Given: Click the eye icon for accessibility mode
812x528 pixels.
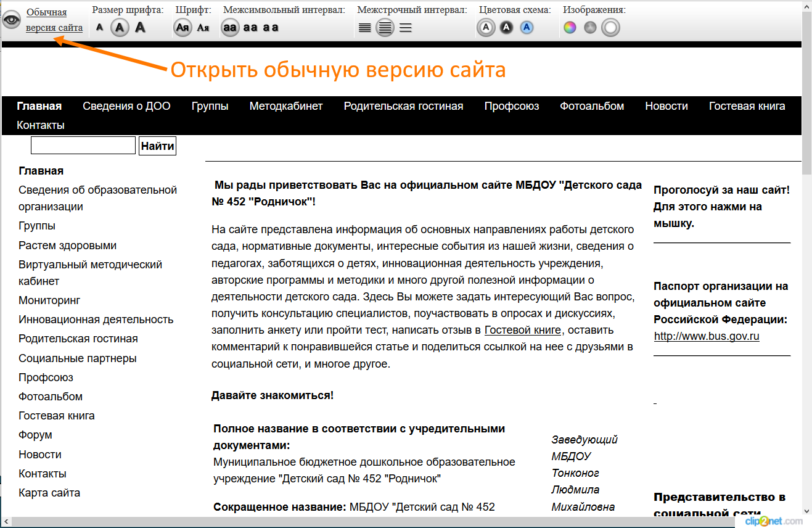Looking at the screenshot, I should tap(12, 20).
